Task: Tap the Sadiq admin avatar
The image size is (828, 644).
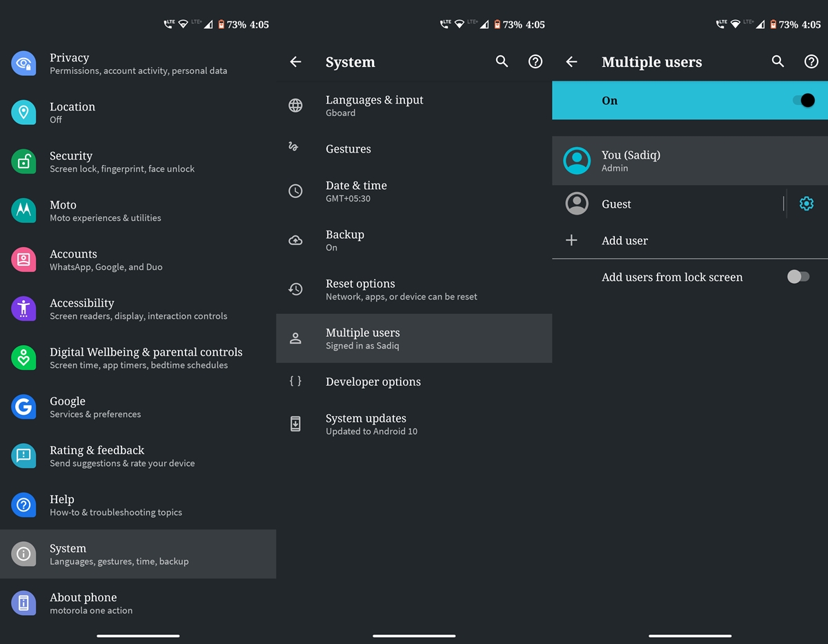Action: (577, 161)
